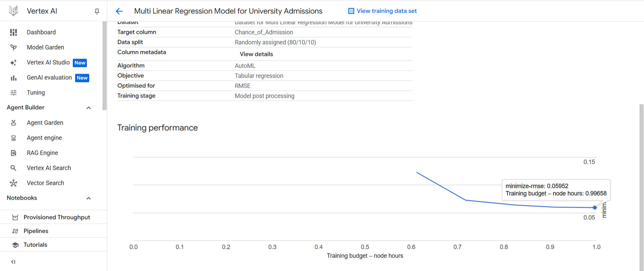This screenshot has height=271, width=644.
Task: Click the Tuning sliders icon
Action: pyautogui.click(x=13, y=92)
